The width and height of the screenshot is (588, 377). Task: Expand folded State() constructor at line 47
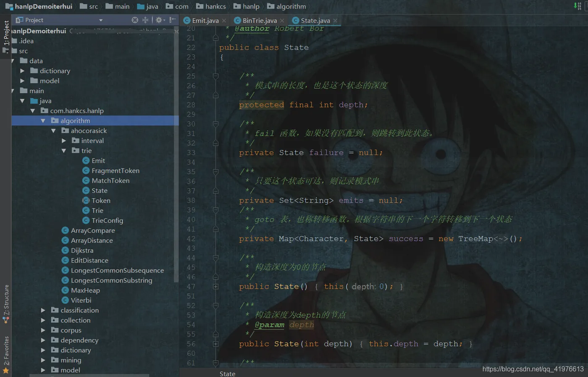tap(215, 287)
